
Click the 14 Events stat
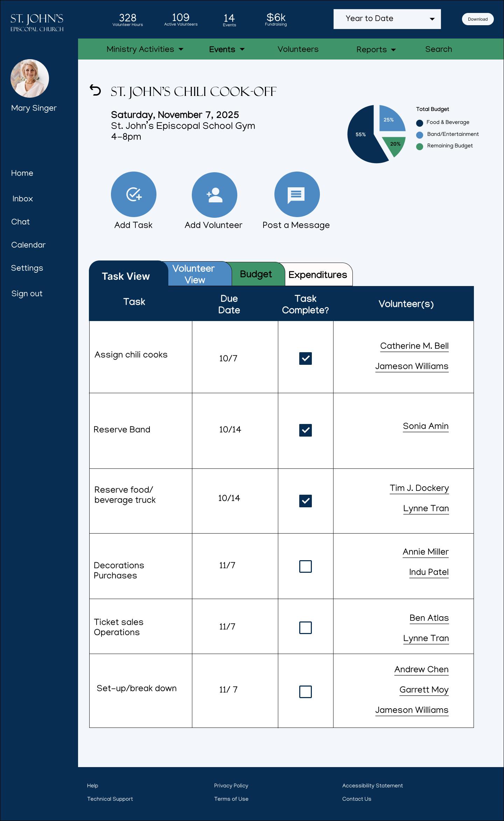[x=229, y=20]
